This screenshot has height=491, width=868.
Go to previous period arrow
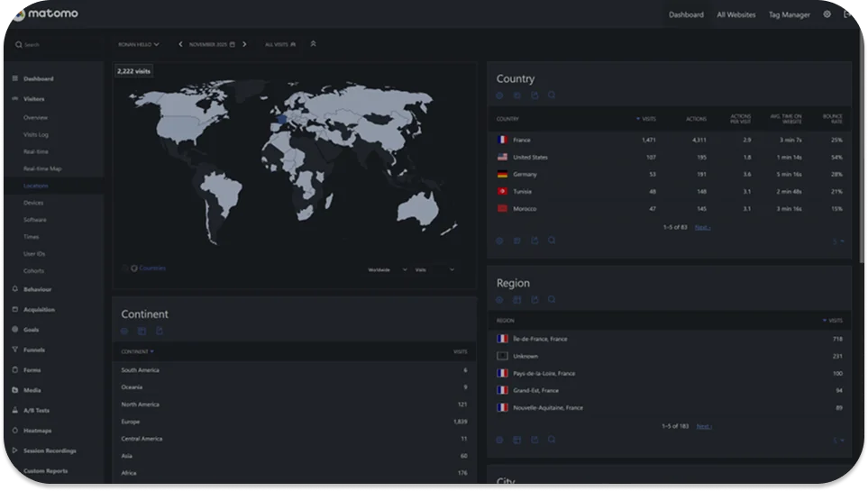coord(180,44)
